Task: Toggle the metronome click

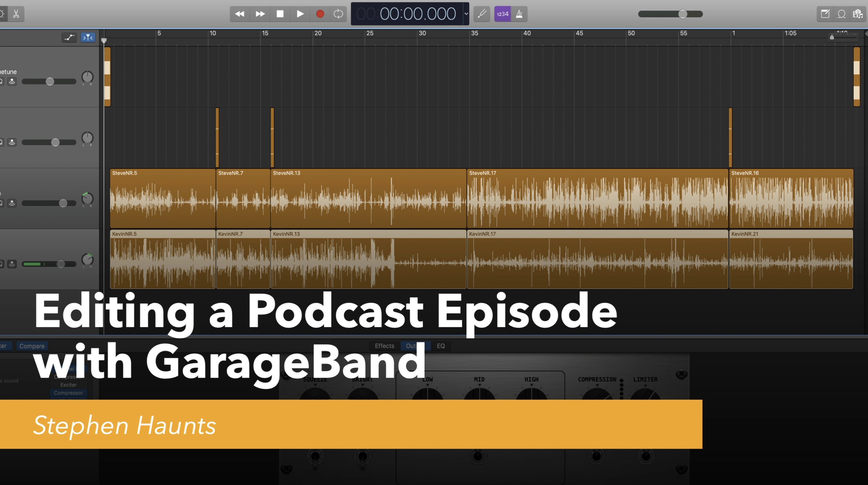Action: (519, 14)
